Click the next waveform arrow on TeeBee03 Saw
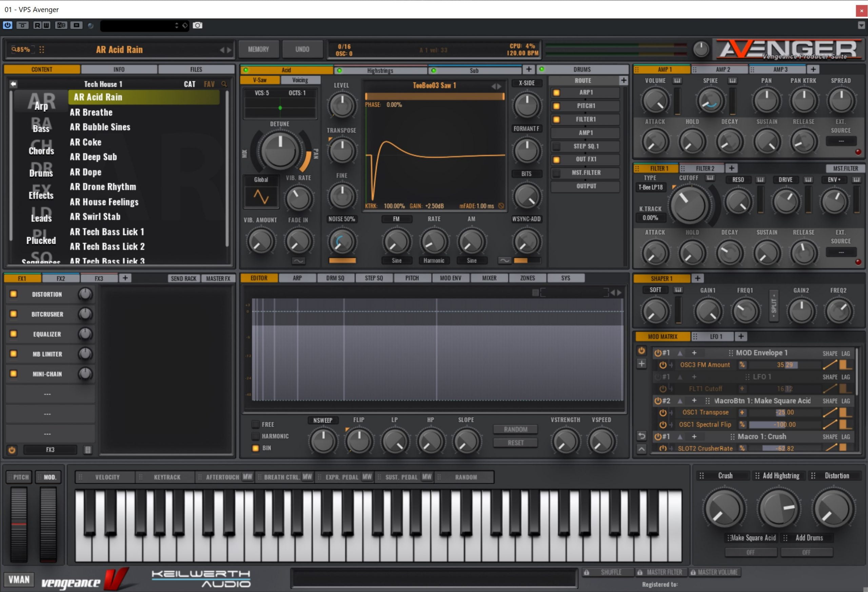Screen dimensions: 868x592 (499, 86)
